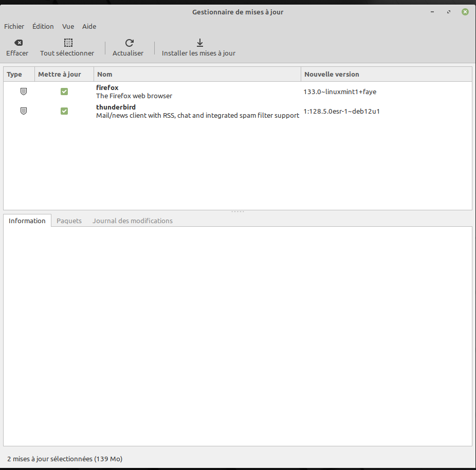476x470 pixels.
Task: Refresh the list with the Actualiser icon
Action: point(129,43)
